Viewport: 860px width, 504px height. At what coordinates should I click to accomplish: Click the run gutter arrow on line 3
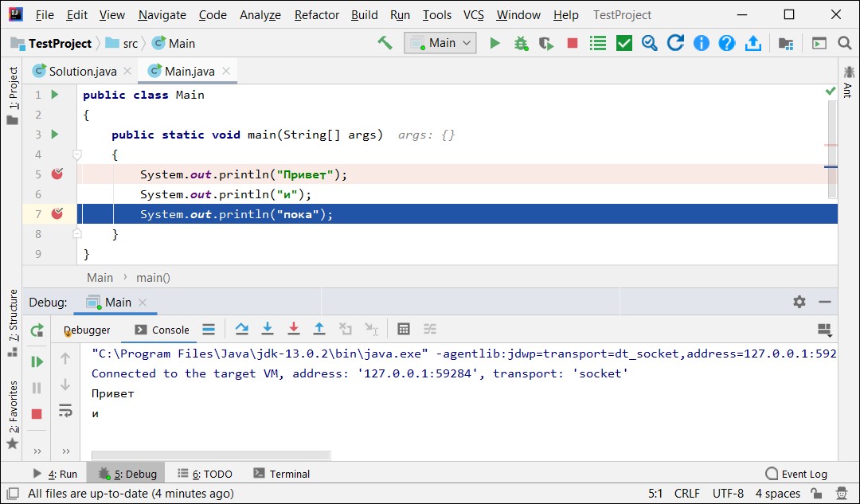[55, 134]
